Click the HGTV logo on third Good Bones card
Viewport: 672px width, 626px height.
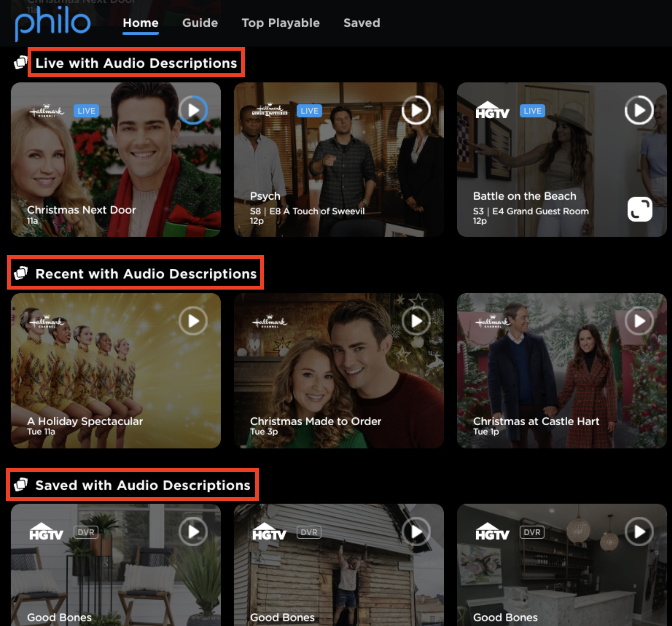click(492, 532)
